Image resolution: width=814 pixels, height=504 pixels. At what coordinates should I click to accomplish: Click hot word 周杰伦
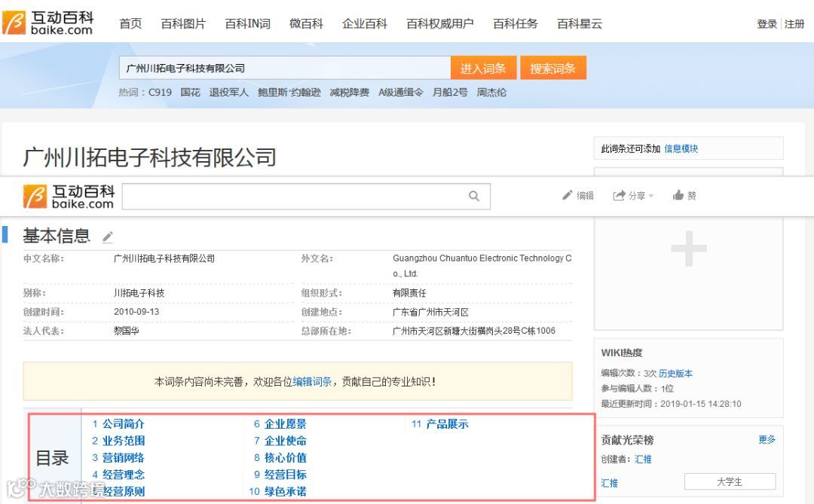tap(491, 93)
